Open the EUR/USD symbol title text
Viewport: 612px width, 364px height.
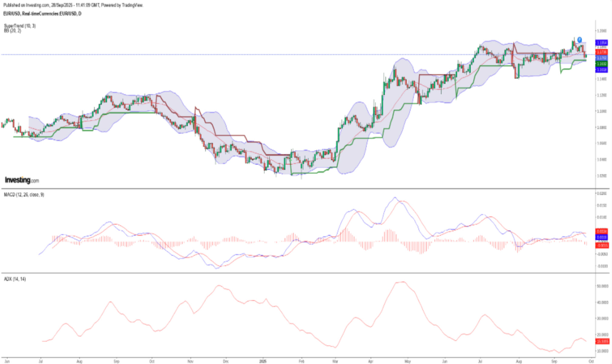coord(42,14)
